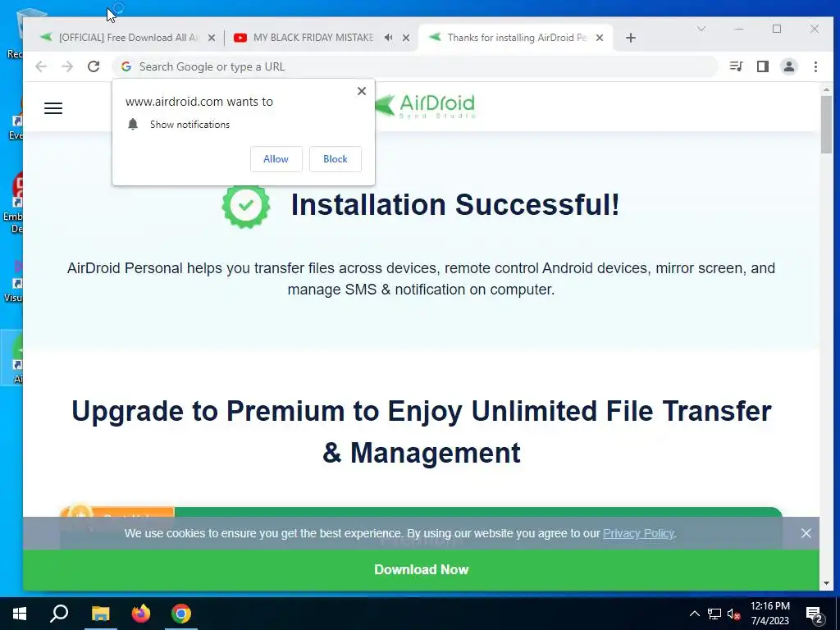Viewport: 840px width, 630px height.
Task: Open the Windows Start menu
Action: 20,614
